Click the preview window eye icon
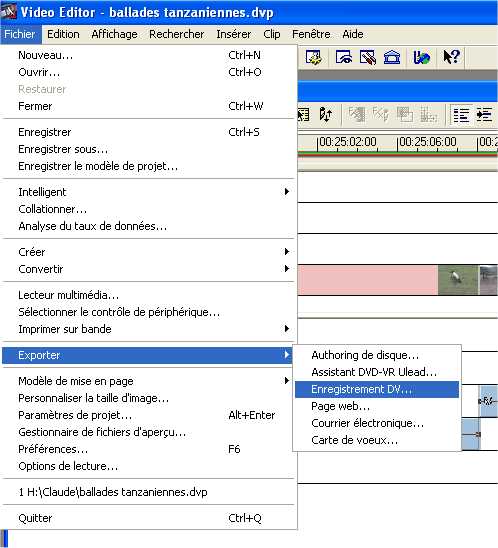Image resolution: width=498 pixels, height=548 pixels. tap(343, 57)
